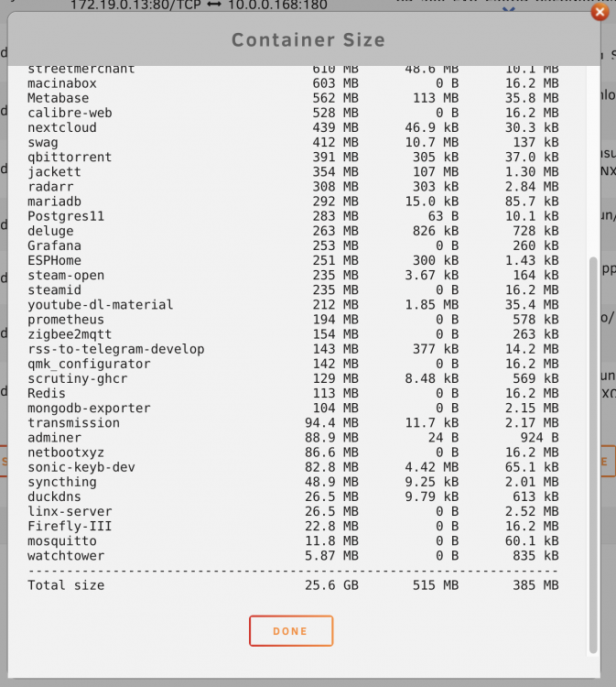Screen dimensions: 616x687
Task: Select the sonic-keyb-dev container name
Action: click(x=81, y=467)
